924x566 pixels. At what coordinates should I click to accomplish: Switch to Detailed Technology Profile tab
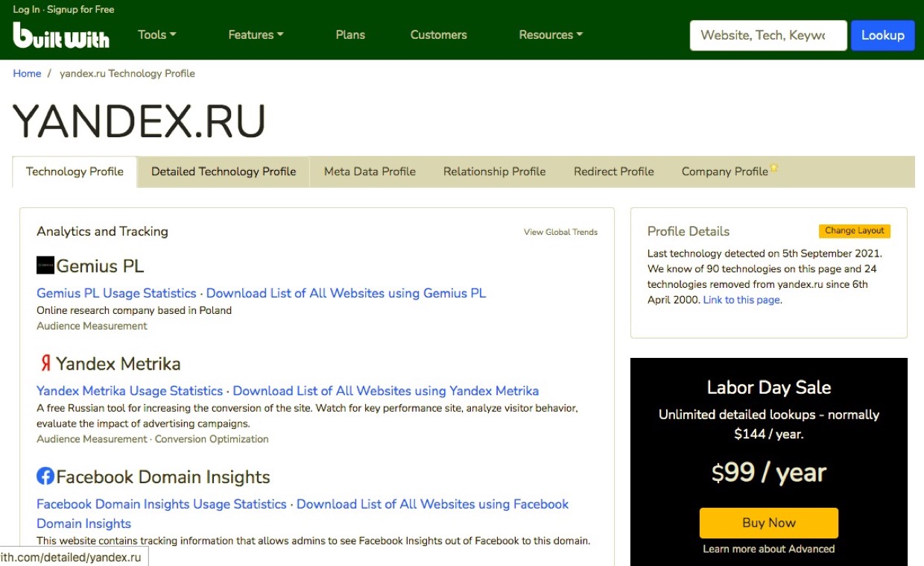(x=224, y=172)
